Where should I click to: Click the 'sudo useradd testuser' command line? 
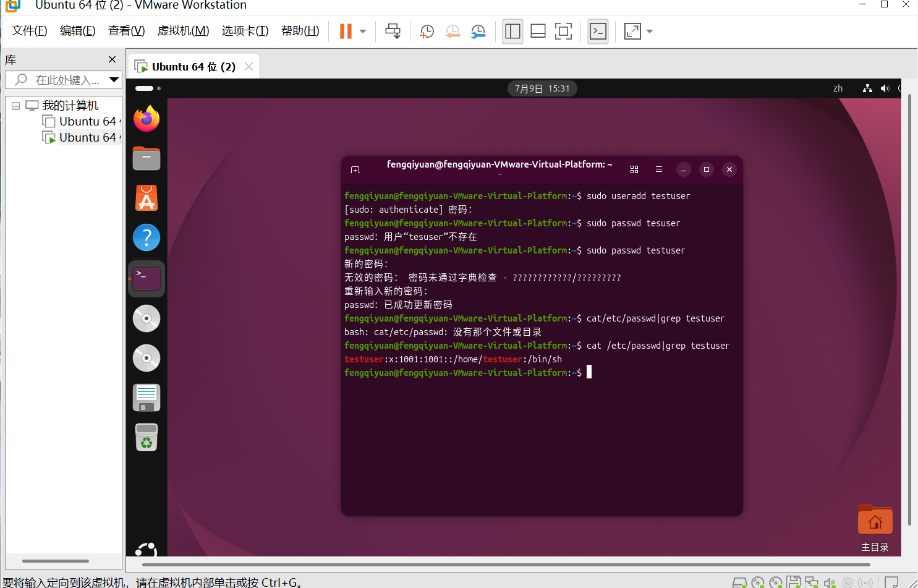click(x=517, y=196)
